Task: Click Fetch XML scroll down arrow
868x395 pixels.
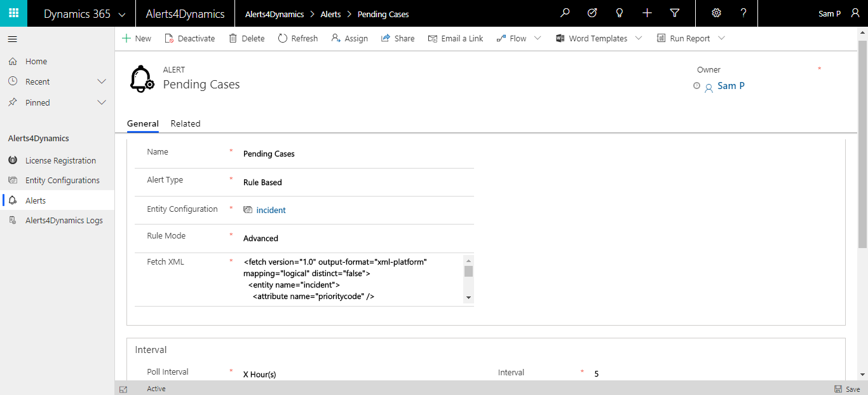Action: pyautogui.click(x=468, y=298)
